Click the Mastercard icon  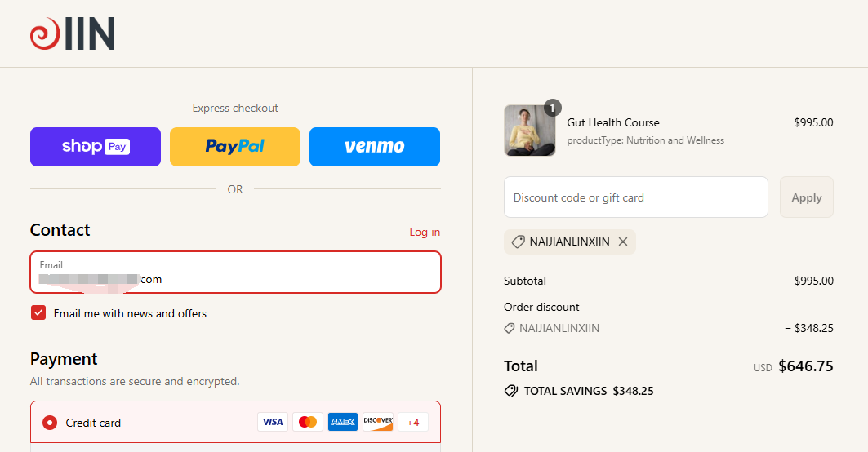[x=308, y=422]
